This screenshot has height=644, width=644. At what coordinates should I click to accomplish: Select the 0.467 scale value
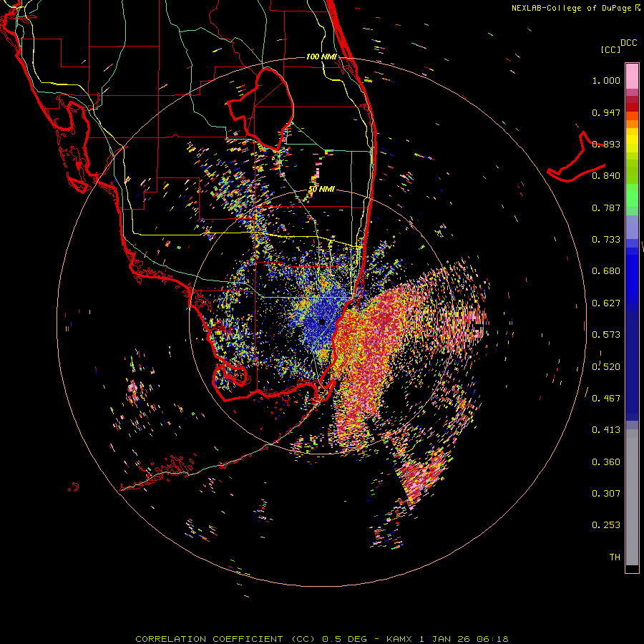point(606,398)
